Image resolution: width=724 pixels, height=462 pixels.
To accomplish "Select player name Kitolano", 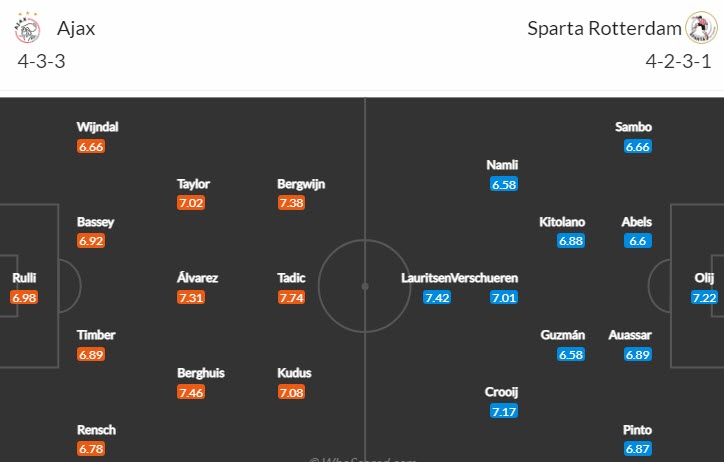I will point(562,221).
